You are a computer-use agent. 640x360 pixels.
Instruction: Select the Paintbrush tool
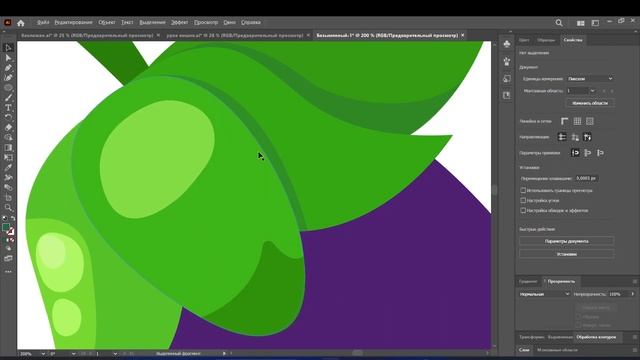click(x=8, y=98)
